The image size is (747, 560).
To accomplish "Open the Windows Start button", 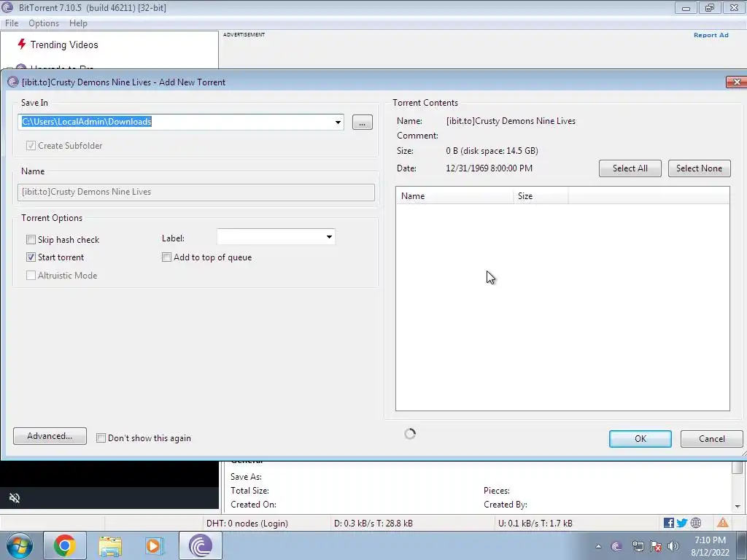I will click(20, 545).
